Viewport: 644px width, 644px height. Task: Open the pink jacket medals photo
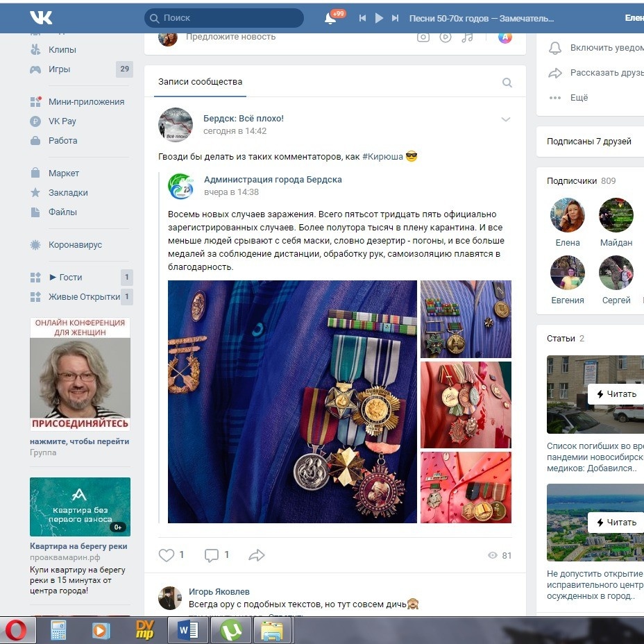[x=466, y=405]
